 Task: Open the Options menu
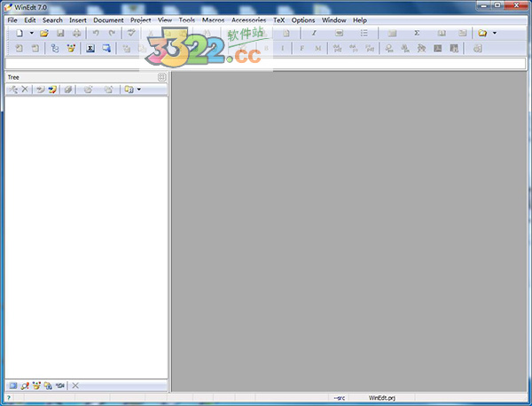point(303,20)
